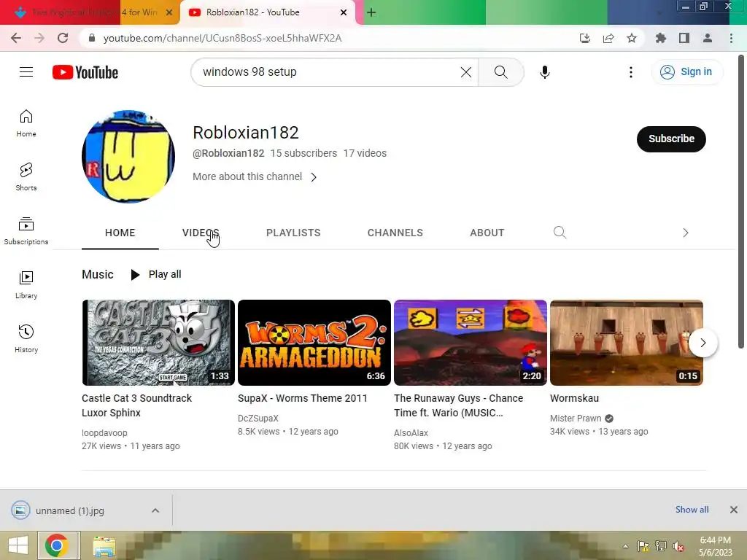
Task: Show hidden system tray icons
Action: (x=625, y=546)
